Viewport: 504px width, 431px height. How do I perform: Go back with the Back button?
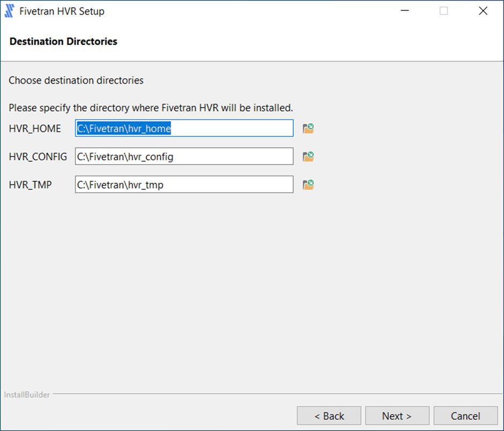tap(329, 416)
